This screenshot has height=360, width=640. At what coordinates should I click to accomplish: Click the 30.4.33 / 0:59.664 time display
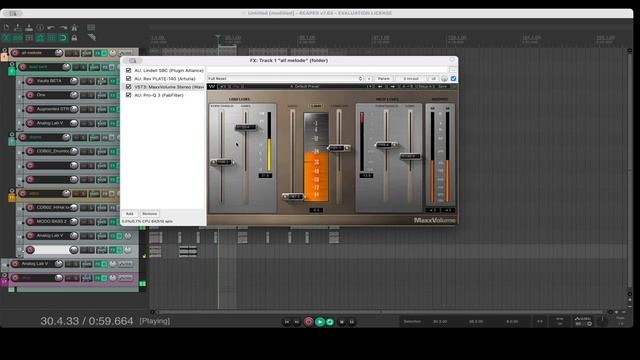click(x=87, y=321)
